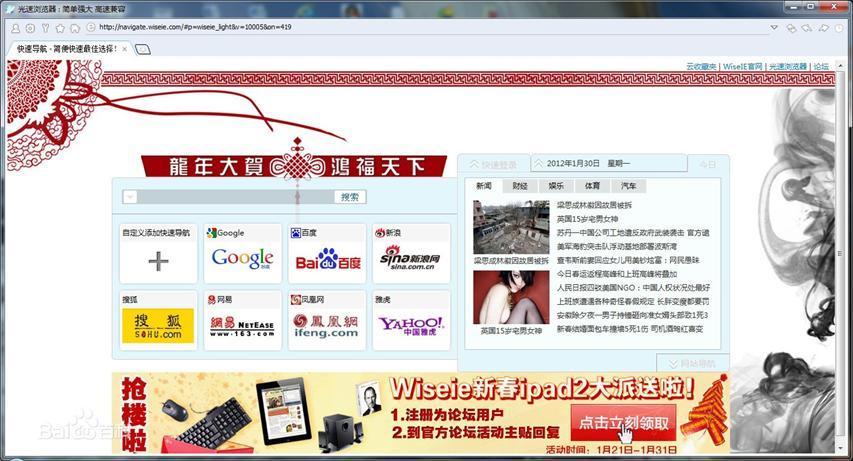Viewport: 853px width, 461px height.
Task: Click the user account icon in the toolbar
Action: click(16, 28)
